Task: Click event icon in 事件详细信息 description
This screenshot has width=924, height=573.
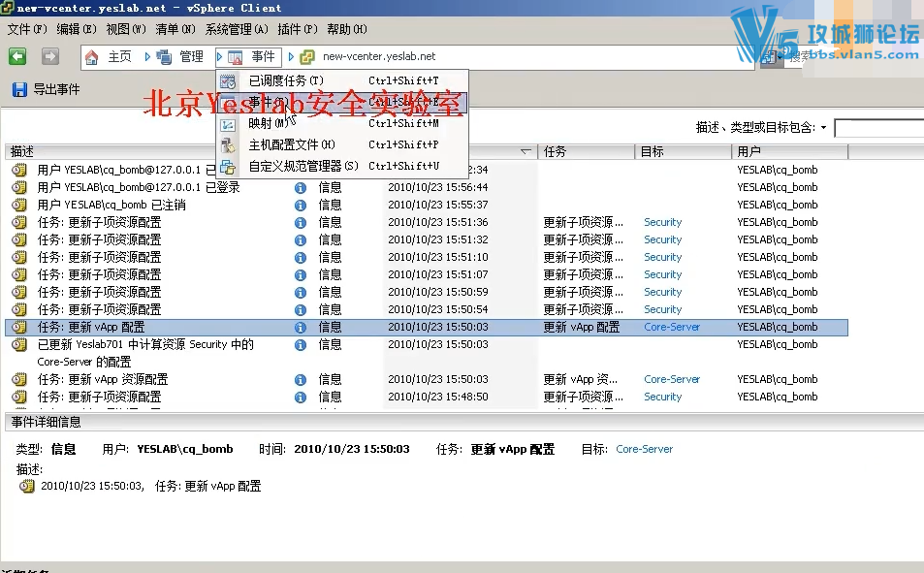Action: pyautogui.click(x=26, y=487)
